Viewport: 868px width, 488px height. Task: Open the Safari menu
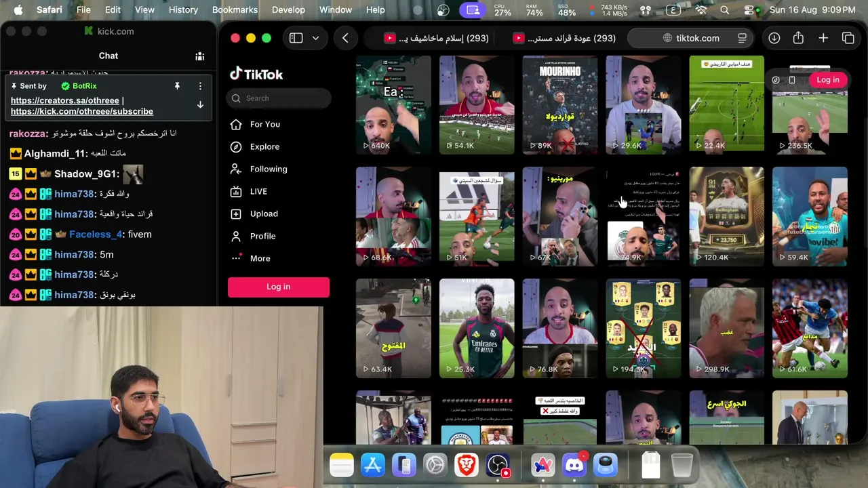click(x=49, y=10)
